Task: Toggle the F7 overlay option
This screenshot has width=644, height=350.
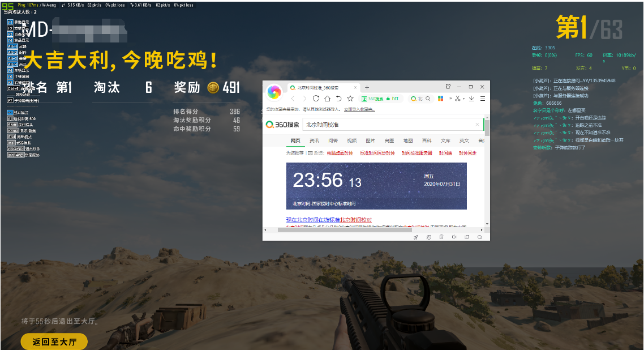Action: [x=10, y=100]
